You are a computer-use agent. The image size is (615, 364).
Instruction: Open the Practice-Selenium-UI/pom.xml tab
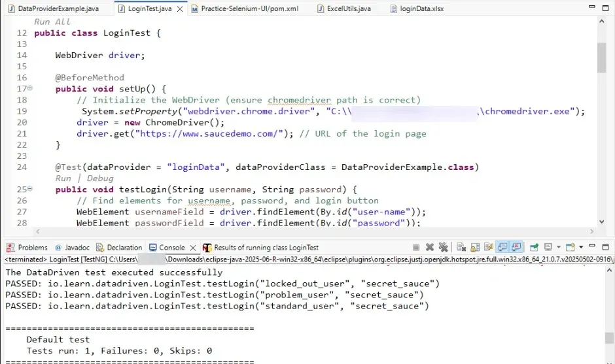[249, 8]
